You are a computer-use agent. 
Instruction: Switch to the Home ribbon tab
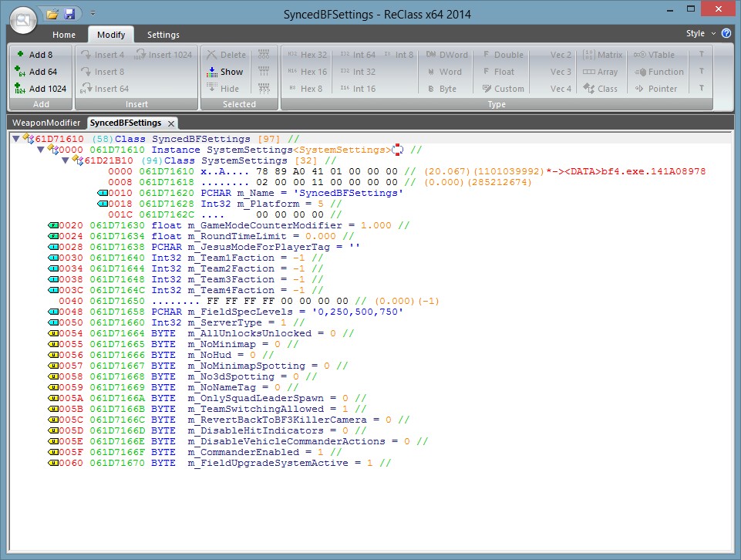tap(64, 35)
